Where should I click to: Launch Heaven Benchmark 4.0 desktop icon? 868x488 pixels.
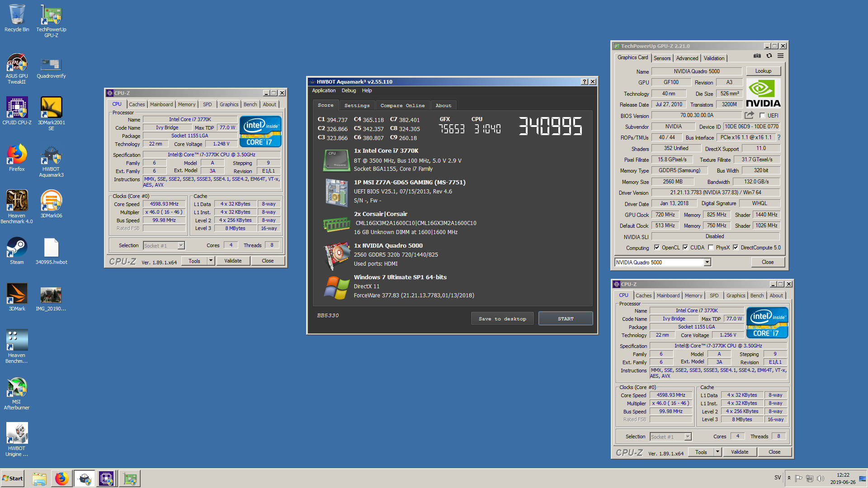(x=17, y=207)
